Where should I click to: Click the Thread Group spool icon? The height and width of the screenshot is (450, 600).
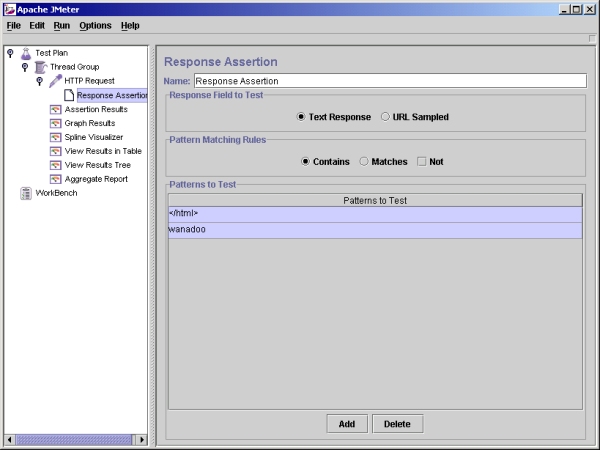tap(40, 67)
